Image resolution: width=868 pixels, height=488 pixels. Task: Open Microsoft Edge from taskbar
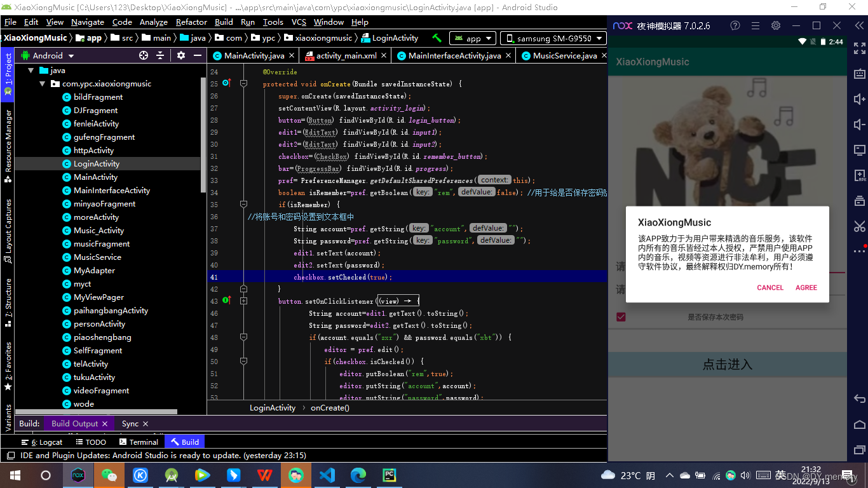pos(358,475)
